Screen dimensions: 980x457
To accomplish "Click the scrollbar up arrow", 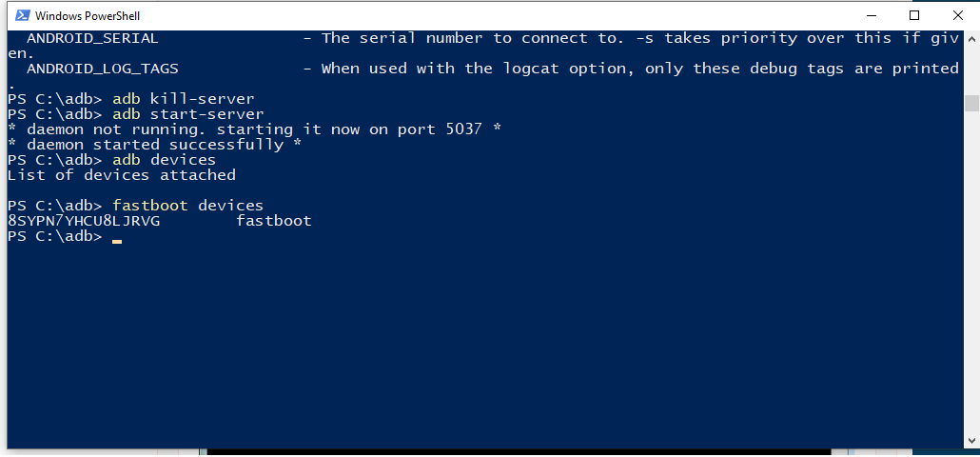I will (x=970, y=38).
